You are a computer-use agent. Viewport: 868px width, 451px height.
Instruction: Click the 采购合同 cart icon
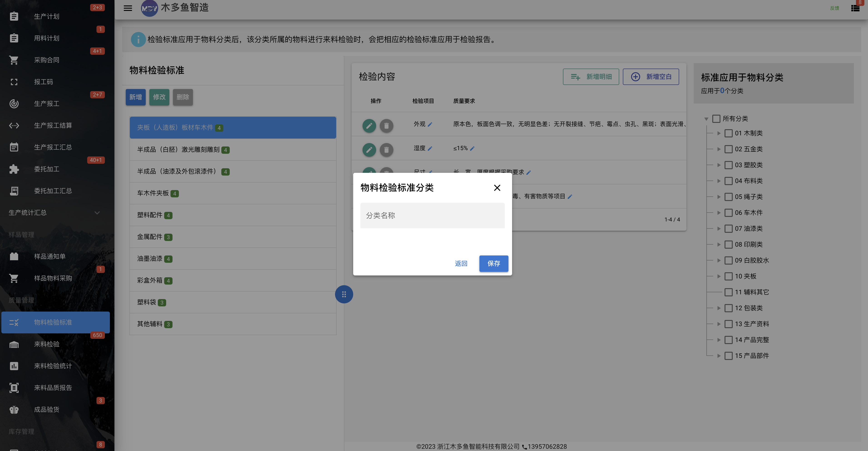point(14,60)
